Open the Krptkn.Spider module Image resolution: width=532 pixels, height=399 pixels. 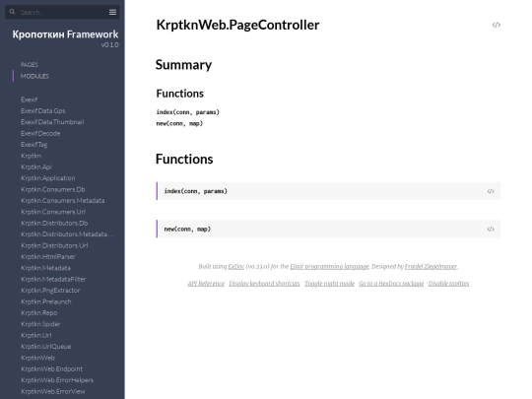tap(40, 324)
